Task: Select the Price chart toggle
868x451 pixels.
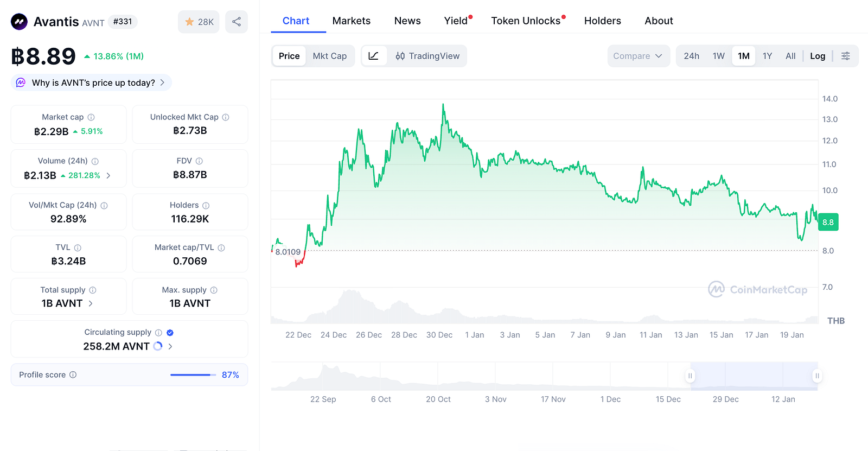Action: (289, 56)
